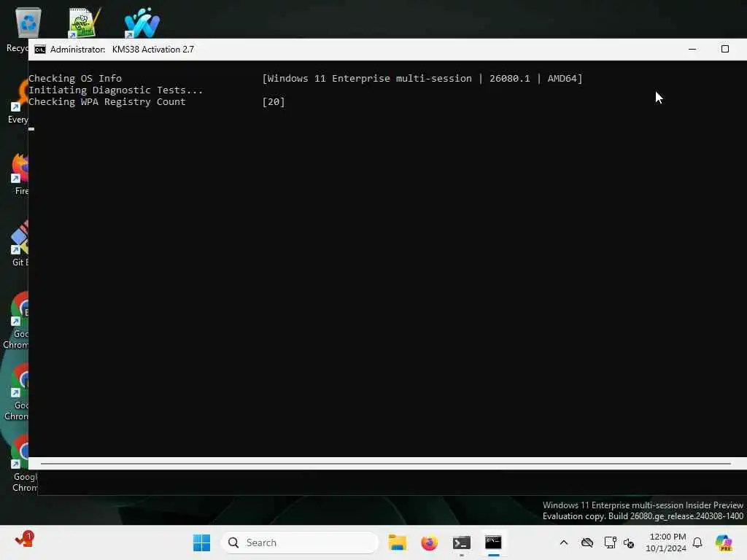Click the command prompt icon in title bar
The width and height of the screenshot is (747, 560).
click(x=40, y=50)
